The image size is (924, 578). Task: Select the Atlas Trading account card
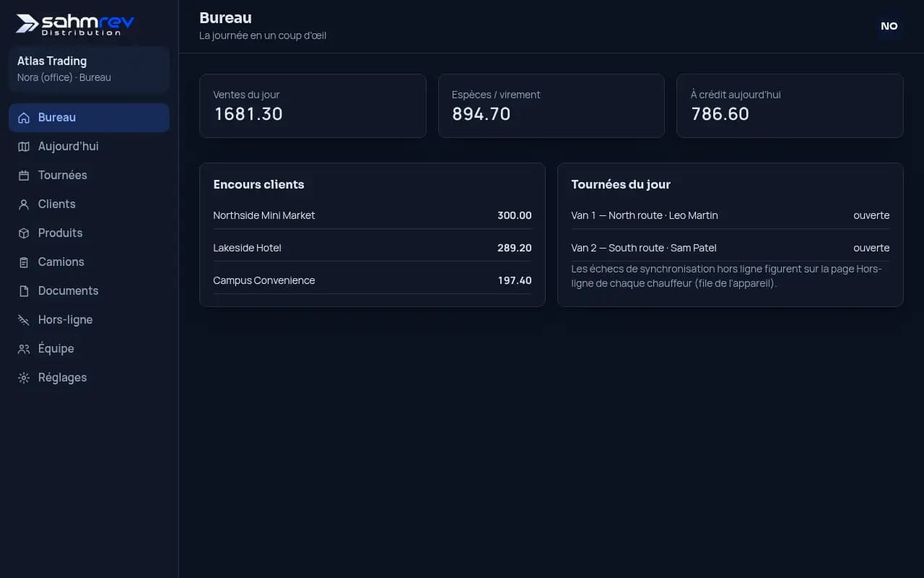coord(89,69)
